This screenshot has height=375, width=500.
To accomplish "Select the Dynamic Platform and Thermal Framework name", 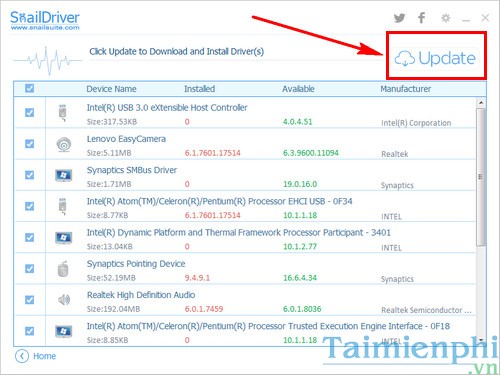I will click(x=239, y=232).
